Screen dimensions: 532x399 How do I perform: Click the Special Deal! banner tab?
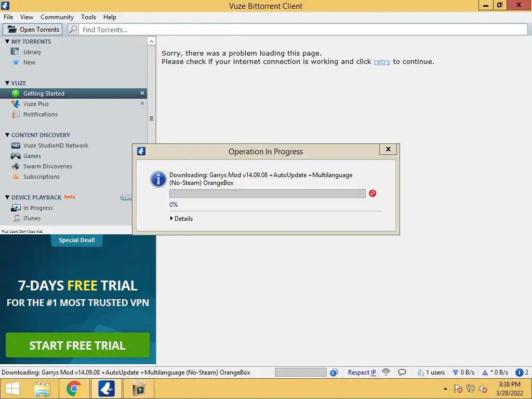(77, 240)
